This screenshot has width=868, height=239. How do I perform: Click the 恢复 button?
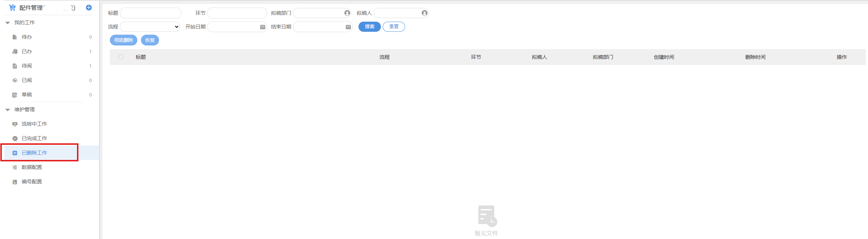pos(150,40)
